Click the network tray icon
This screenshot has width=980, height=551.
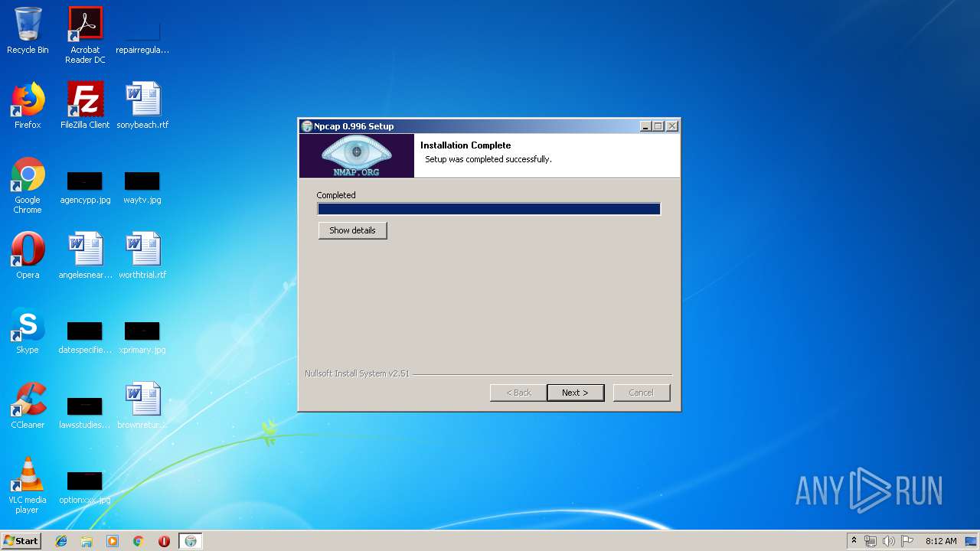pyautogui.click(x=871, y=541)
